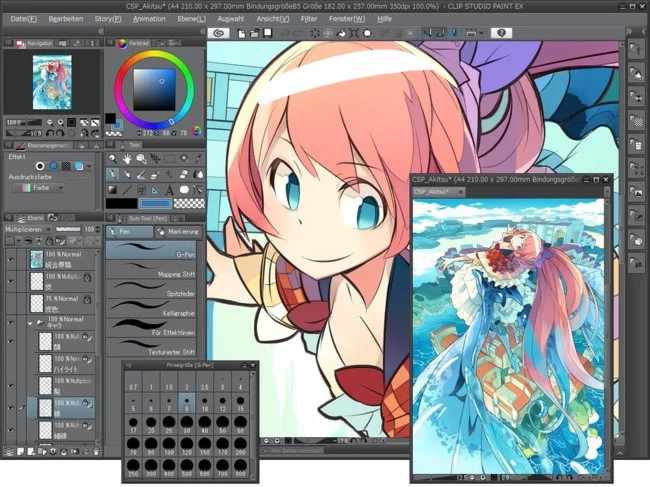Screen dimensions: 650x487
Task: Toggle the layer color effect icon in Effekt row
Action: click(x=78, y=166)
